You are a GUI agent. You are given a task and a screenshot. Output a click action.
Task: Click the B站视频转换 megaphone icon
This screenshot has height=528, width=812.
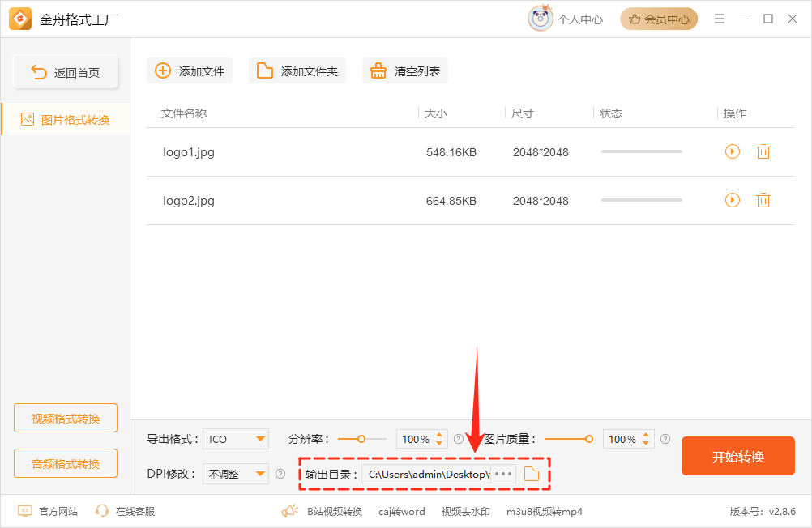coord(290,512)
